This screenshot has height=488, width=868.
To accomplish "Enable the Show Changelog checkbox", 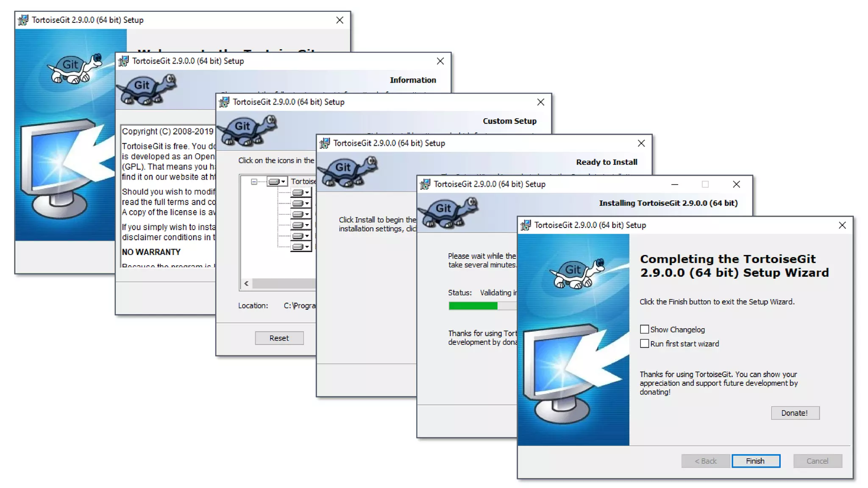I will click(x=644, y=329).
